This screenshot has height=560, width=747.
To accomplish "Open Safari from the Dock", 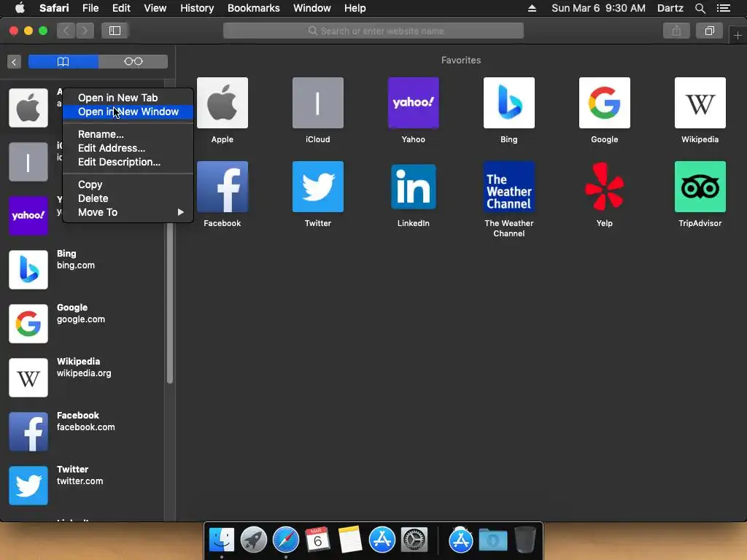I will point(286,540).
